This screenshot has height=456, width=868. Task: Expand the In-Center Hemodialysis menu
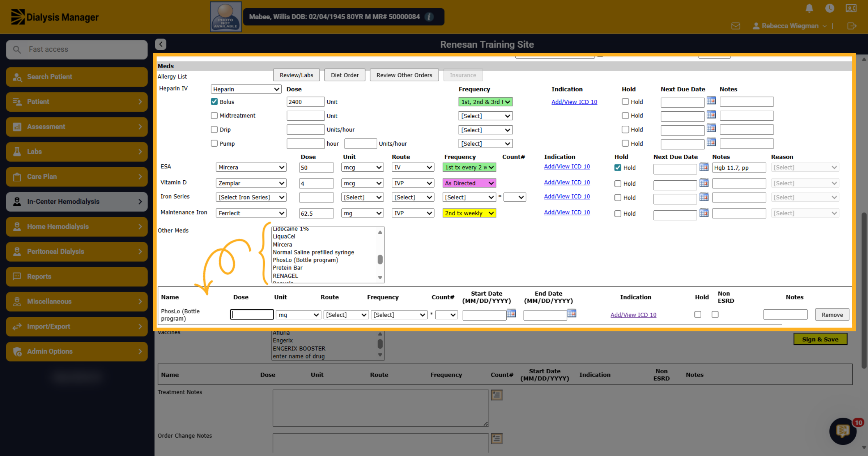(x=77, y=202)
